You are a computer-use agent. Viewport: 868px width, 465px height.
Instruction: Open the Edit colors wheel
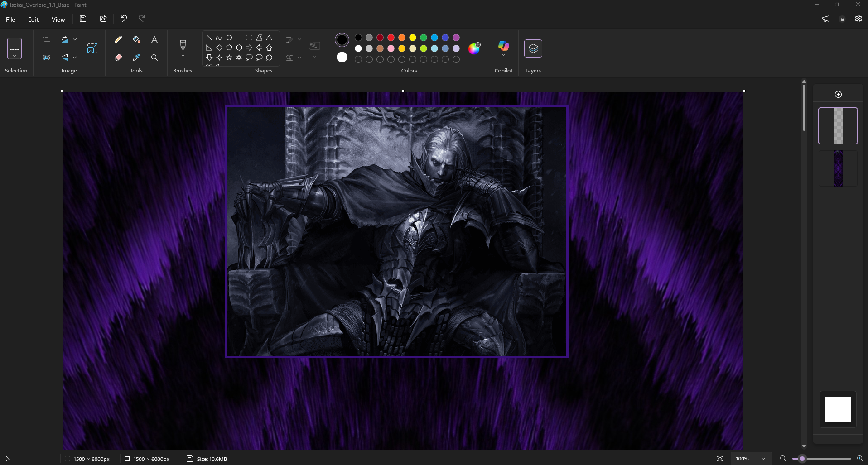[x=474, y=48]
